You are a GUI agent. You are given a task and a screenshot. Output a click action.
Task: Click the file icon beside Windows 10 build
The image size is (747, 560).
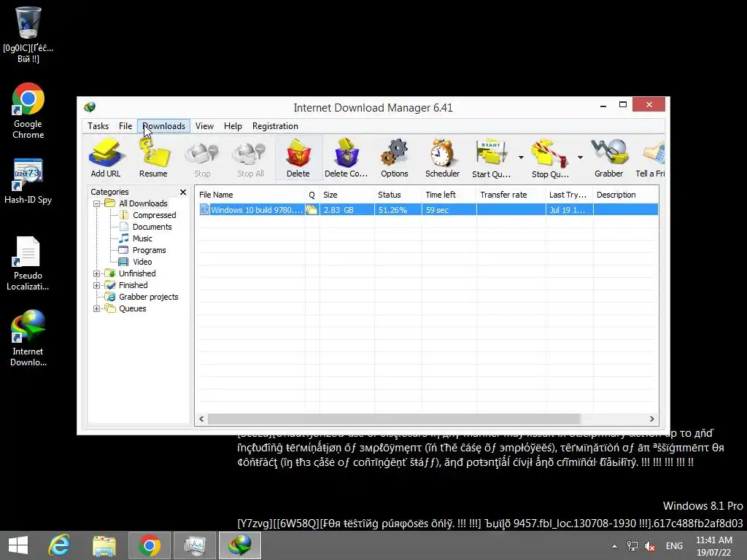204,209
